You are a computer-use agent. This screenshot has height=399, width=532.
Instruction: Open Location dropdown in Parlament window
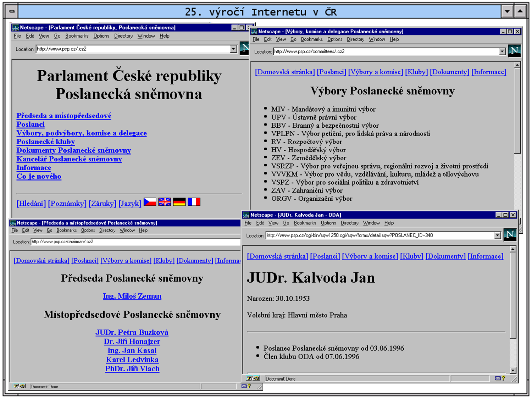(x=233, y=49)
